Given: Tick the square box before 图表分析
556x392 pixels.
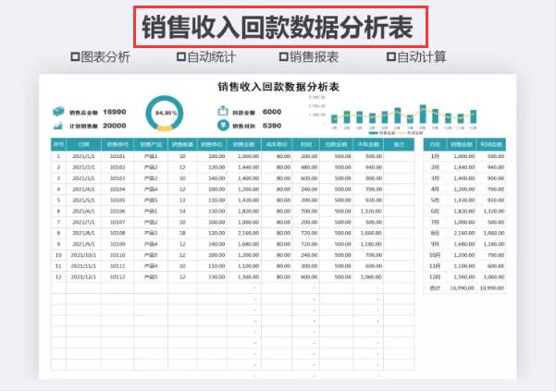Looking at the screenshot, I should (x=75, y=56).
